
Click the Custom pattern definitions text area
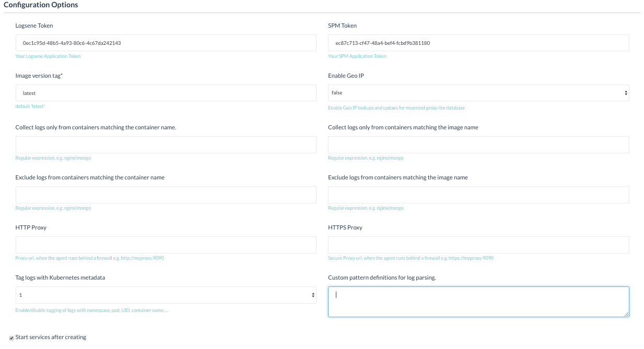[x=478, y=301]
